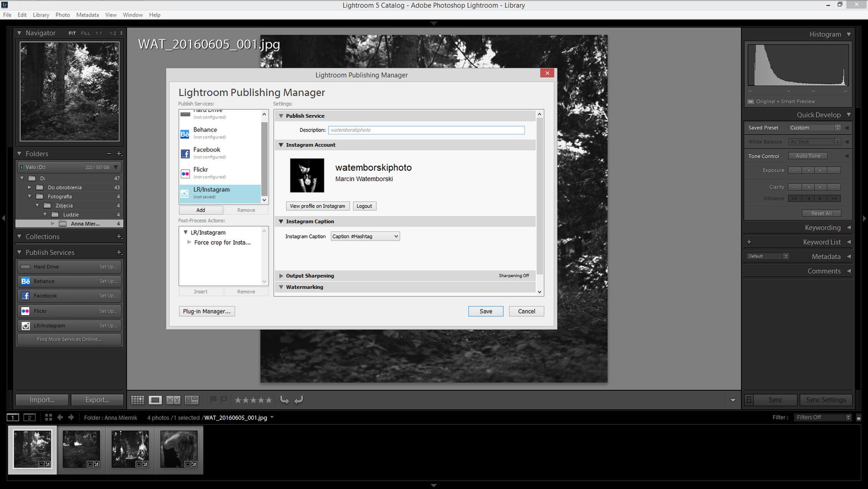Rotate photo clockwise in the toolbar
This screenshot has width=868, height=489.
coord(298,400)
